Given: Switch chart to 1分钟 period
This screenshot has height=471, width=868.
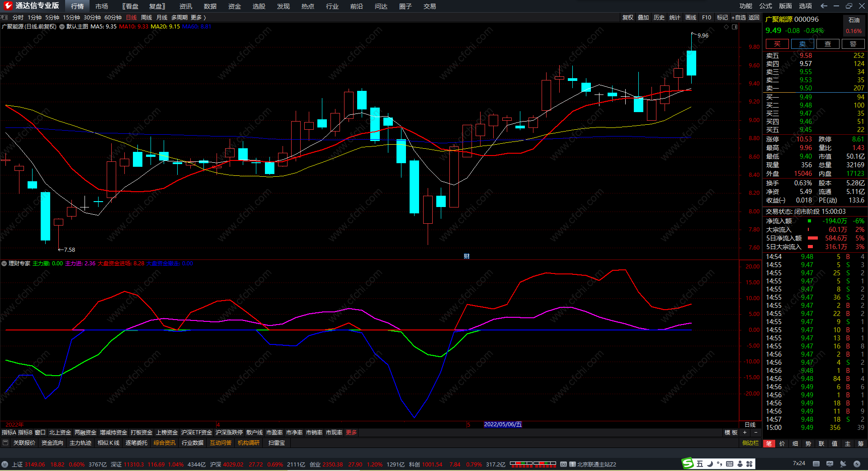Looking at the screenshot, I should click(x=35, y=18).
